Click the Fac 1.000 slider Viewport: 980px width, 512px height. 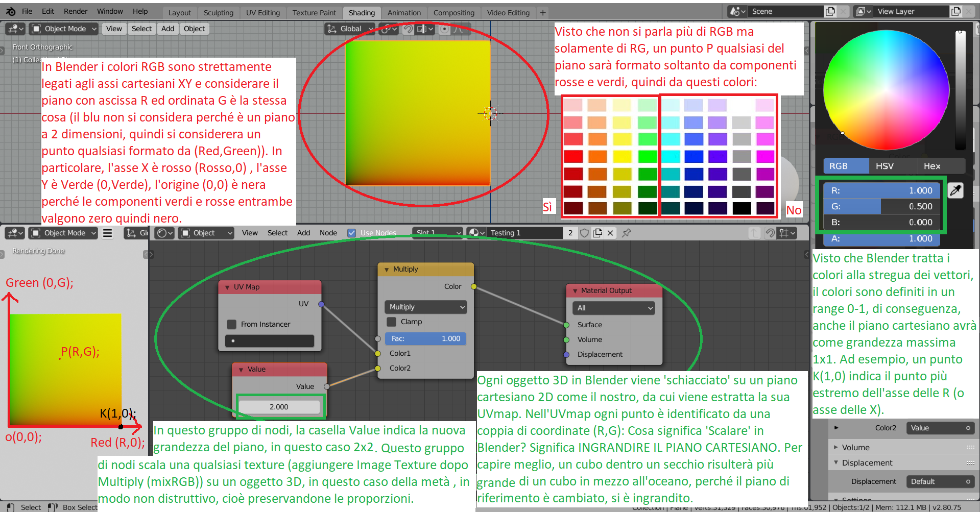(426, 338)
